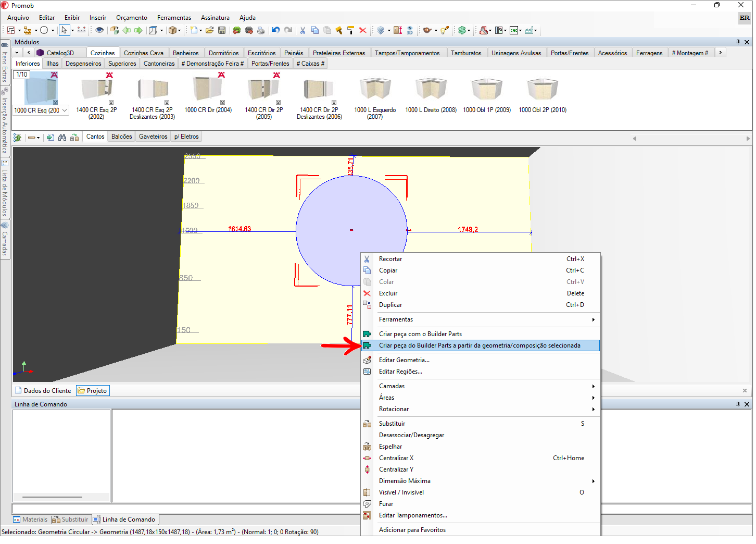Click the module list horizontal scrollbar
The height and width of the screenshot is (544, 756).
tap(691, 139)
